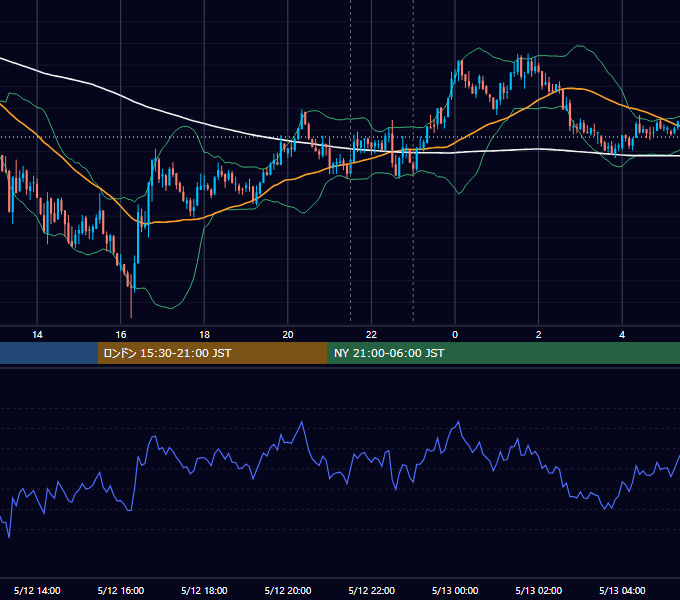Click the 16 hour axis label

121,335
